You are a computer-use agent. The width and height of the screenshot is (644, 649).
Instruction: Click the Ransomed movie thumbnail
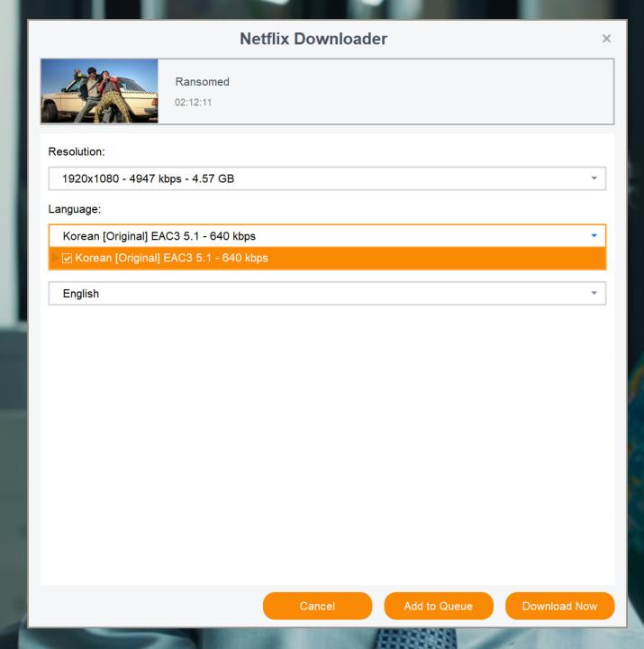point(100,91)
